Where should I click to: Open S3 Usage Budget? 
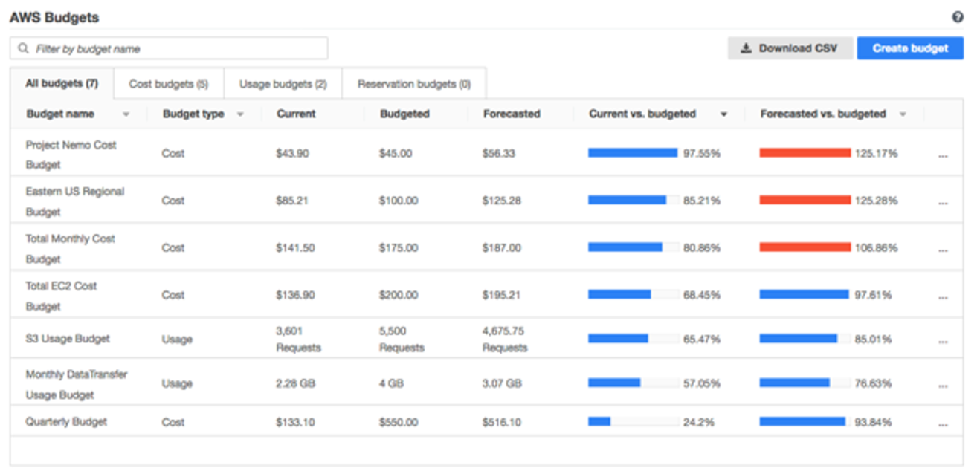pyautogui.click(x=68, y=338)
